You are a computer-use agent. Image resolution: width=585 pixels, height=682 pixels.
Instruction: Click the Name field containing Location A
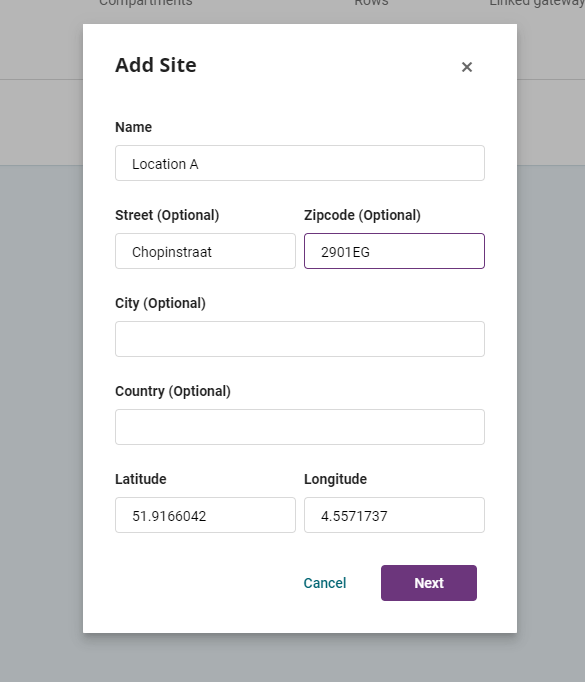[300, 163]
